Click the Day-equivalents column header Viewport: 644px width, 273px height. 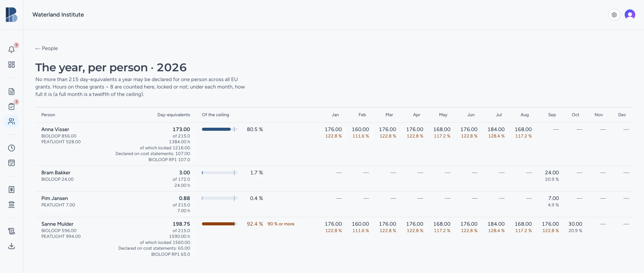click(174, 115)
